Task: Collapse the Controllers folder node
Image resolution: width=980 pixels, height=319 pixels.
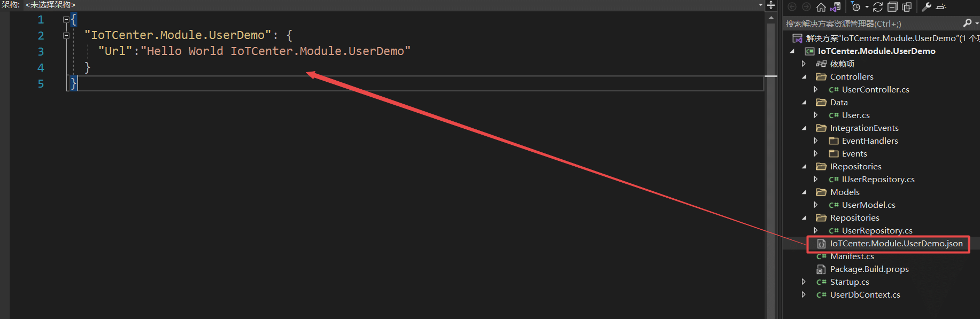Action: click(x=804, y=77)
